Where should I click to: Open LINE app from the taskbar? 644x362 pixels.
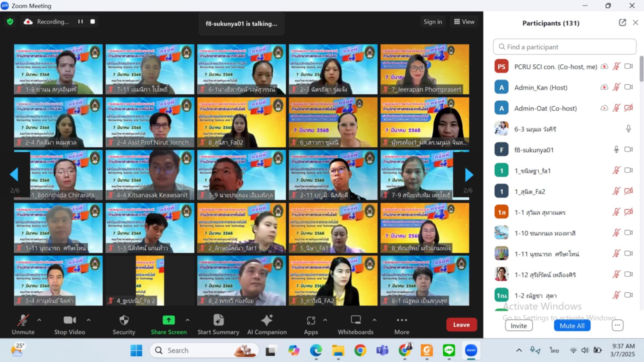tap(449, 351)
